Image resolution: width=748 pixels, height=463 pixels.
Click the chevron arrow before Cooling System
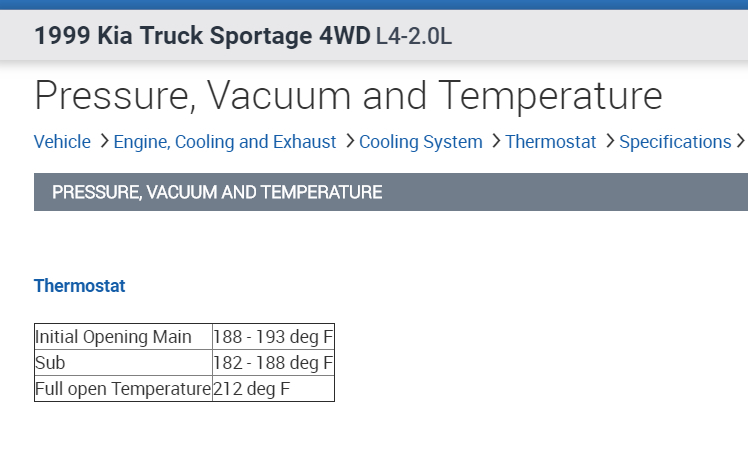coord(350,141)
